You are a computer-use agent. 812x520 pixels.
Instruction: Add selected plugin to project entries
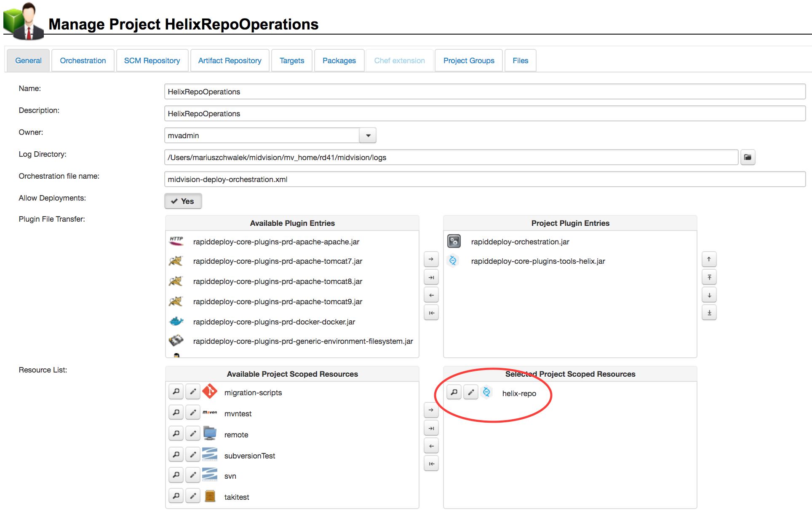tap(431, 259)
